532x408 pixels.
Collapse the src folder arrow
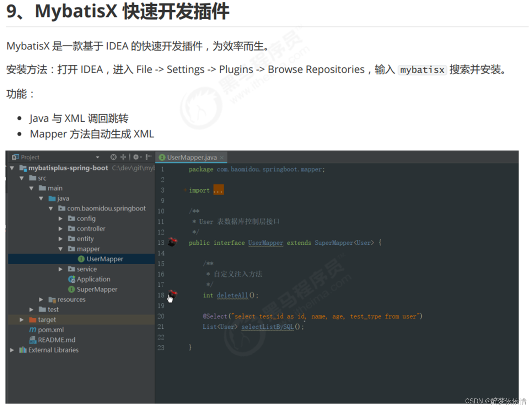pos(22,178)
